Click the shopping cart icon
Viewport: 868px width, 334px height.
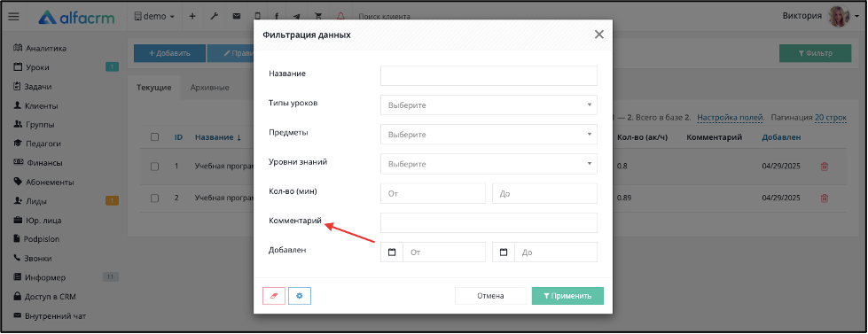pyautogui.click(x=317, y=17)
